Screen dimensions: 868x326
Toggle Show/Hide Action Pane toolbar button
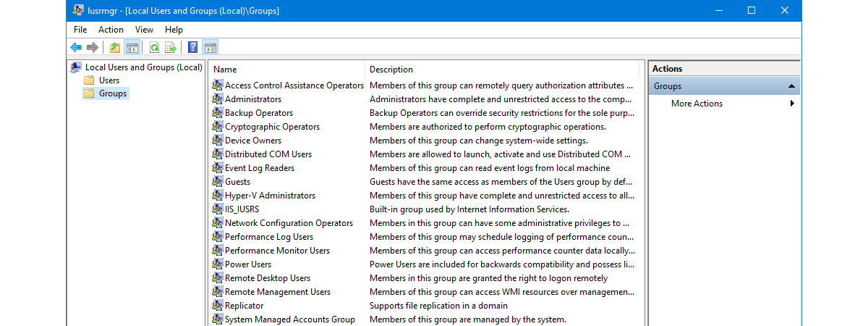pos(210,48)
